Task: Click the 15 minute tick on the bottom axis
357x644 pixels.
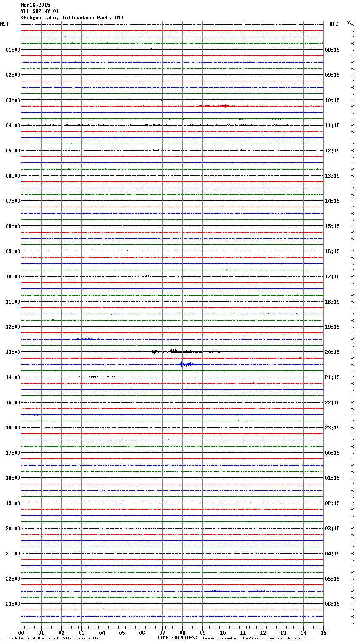Action: pyautogui.click(x=323, y=633)
